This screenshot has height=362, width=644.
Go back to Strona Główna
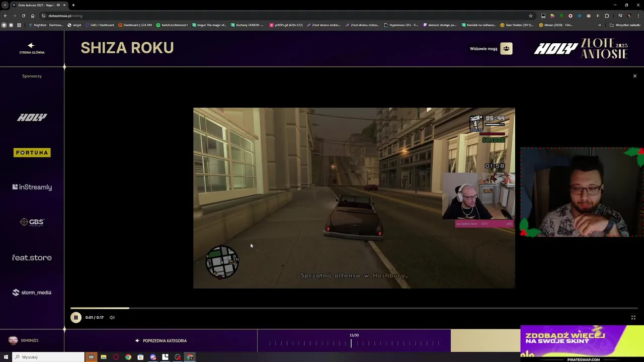click(x=32, y=48)
